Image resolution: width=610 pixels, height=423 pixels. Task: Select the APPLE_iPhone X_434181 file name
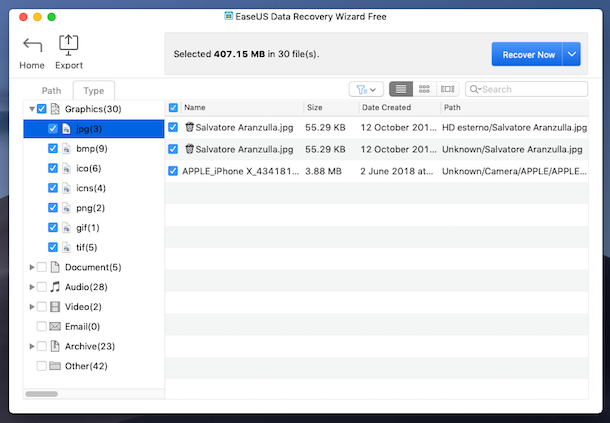coord(240,171)
